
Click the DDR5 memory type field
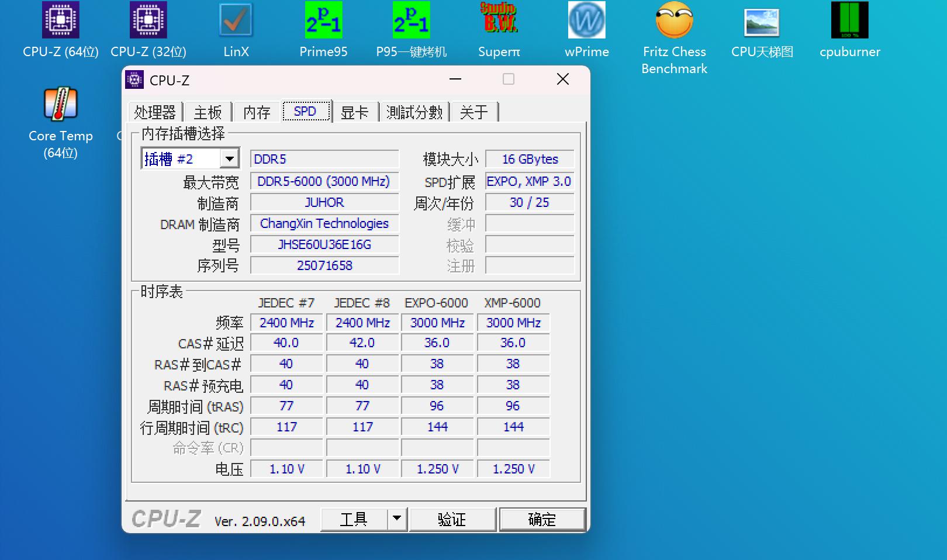pyautogui.click(x=324, y=159)
